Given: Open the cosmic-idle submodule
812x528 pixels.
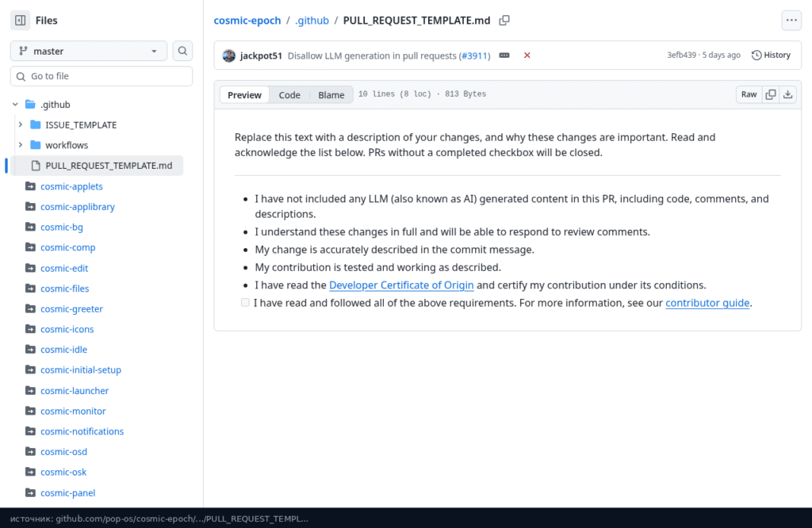Looking at the screenshot, I should click(x=63, y=350).
